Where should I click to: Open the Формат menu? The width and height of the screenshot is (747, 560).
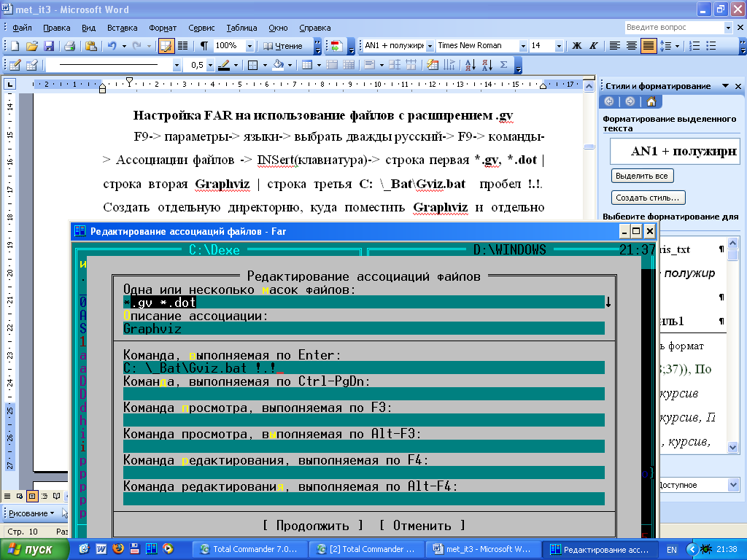tap(163, 28)
